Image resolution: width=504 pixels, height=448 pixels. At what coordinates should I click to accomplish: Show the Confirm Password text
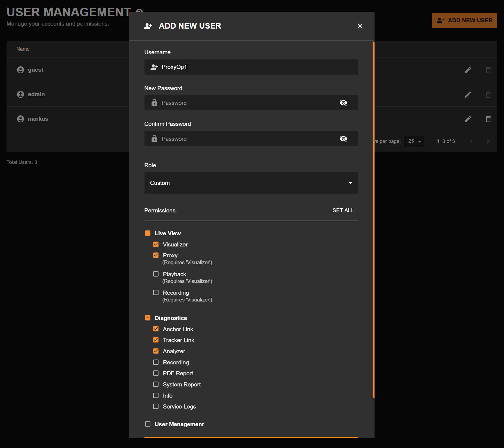click(x=343, y=139)
